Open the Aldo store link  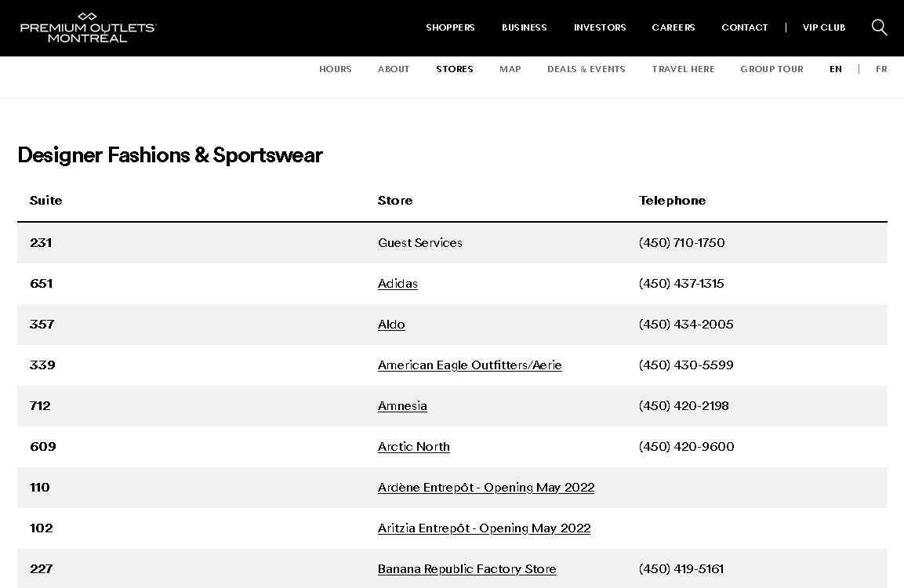coord(391,325)
